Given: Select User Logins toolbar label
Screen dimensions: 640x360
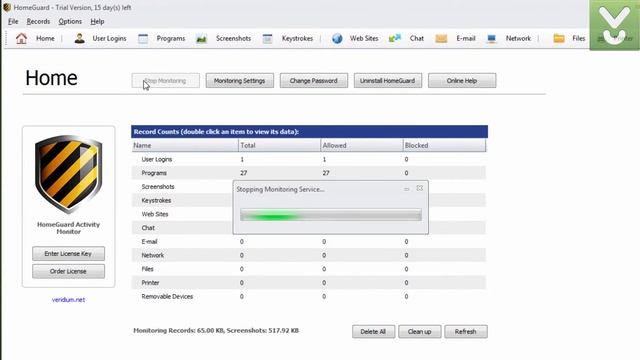Looking at the screenshot, I should [x=109, y=38].
